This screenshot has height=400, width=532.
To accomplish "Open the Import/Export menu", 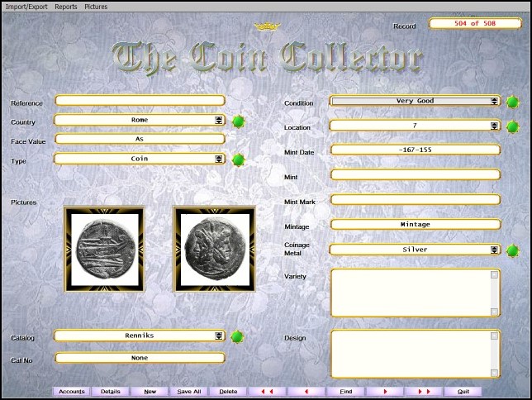I will (26, 7).
